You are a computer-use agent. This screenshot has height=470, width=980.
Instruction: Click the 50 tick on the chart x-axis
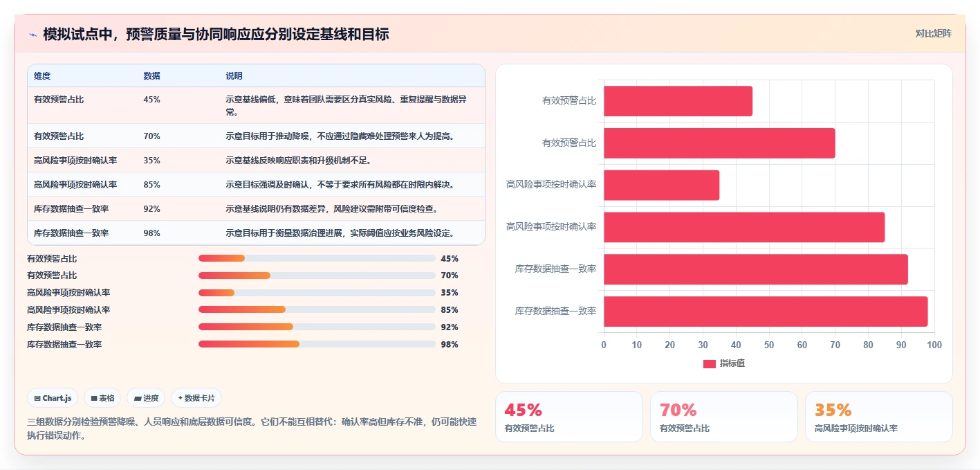769,345
